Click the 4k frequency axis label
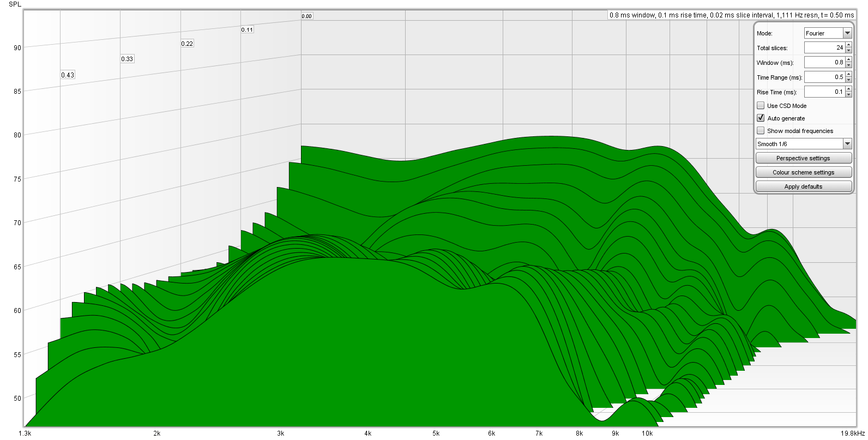 367,433
